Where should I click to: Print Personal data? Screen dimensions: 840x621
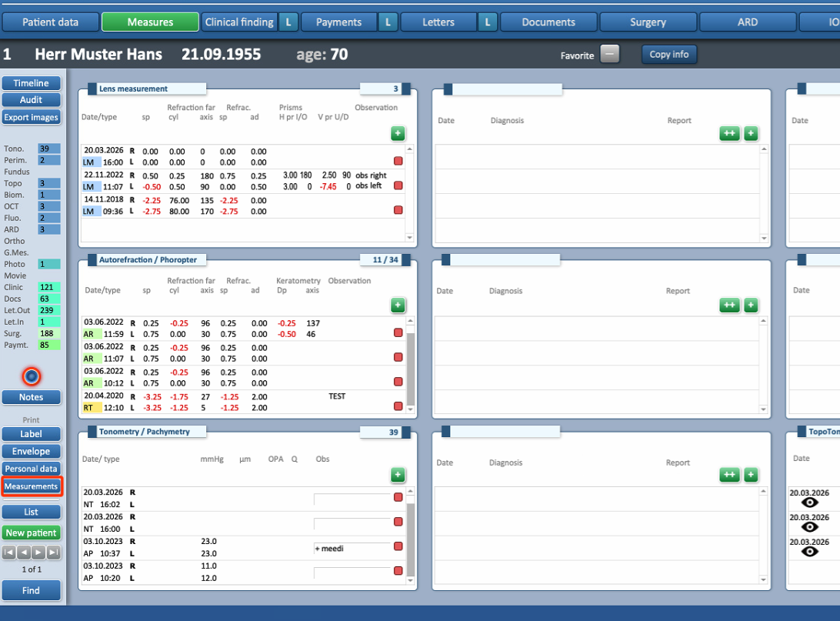tap(31, 469)
